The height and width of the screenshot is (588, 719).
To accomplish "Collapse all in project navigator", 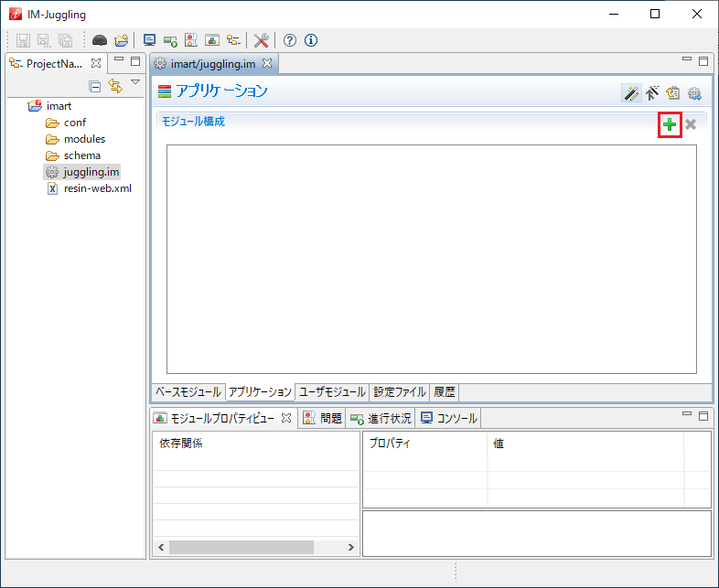I will [94, 86].
